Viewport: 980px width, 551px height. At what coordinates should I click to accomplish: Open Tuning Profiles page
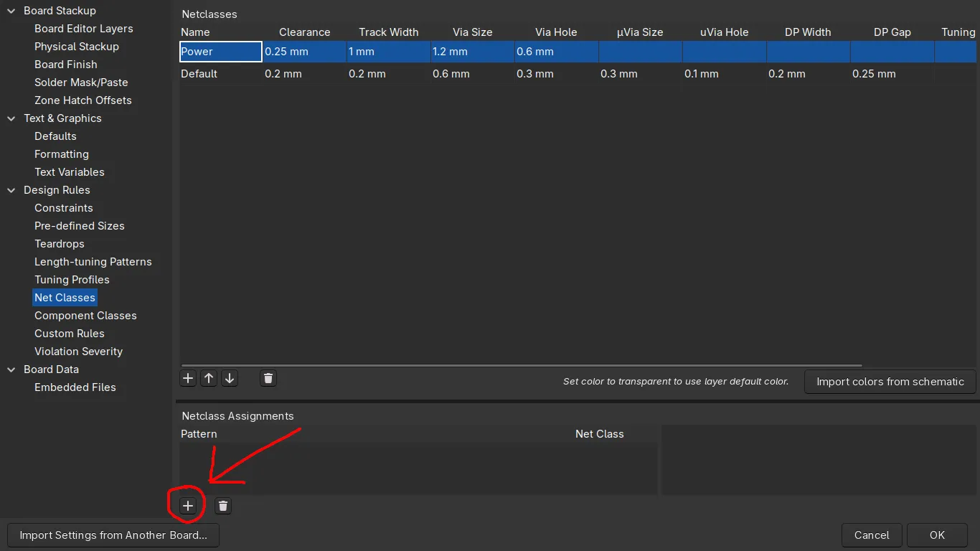72,280
